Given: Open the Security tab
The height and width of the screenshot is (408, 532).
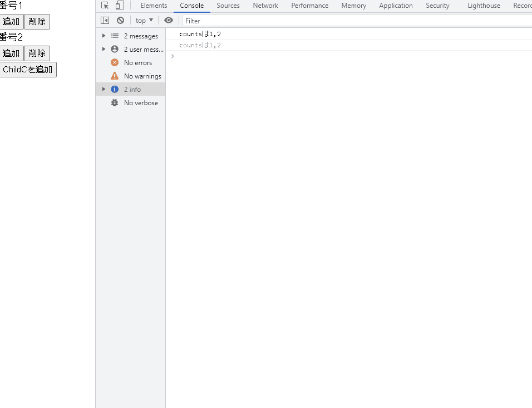Looking at the screenshot, I should point(437,6).
